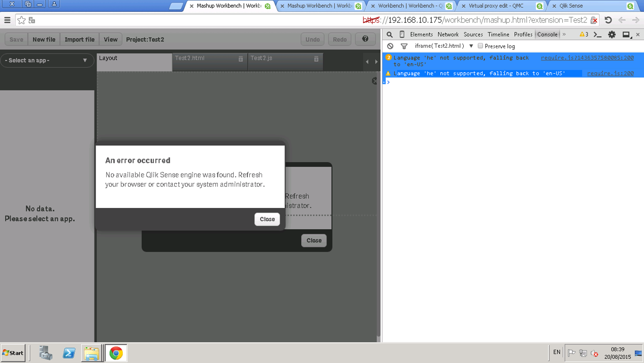
Task: Close the background error dialog
Action: 314,240
